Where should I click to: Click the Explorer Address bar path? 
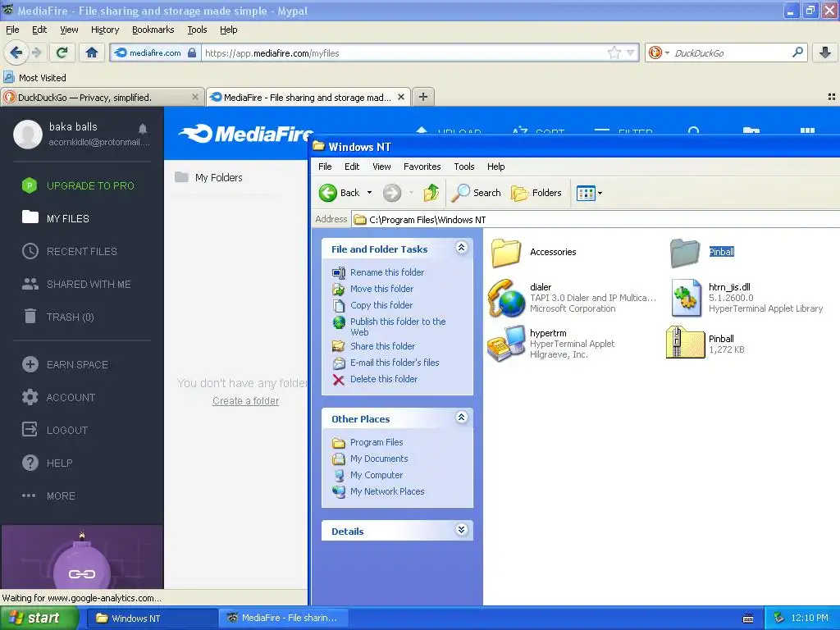[595, 220]
